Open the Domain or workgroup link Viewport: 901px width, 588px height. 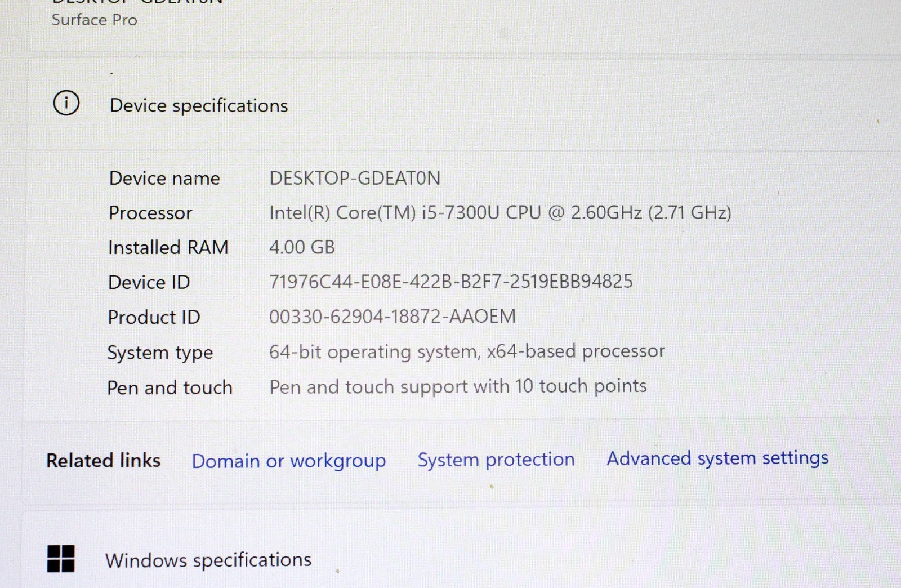point(289,461)
